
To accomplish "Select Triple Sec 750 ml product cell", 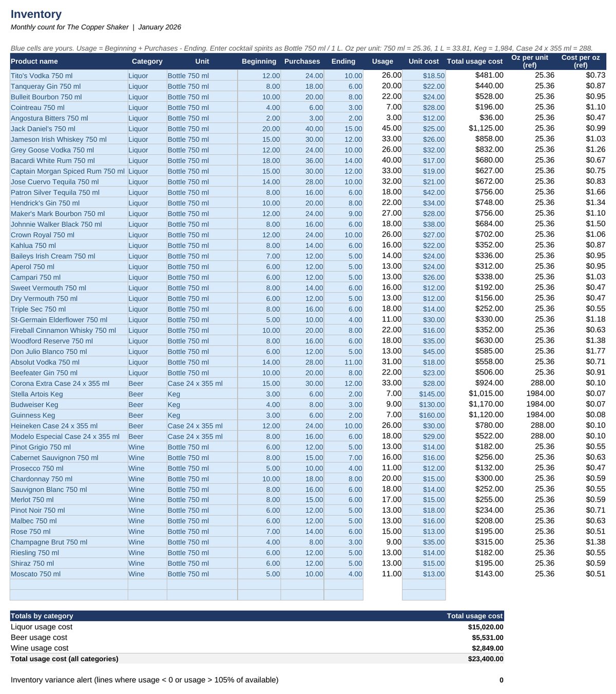I will coord(69,309).
